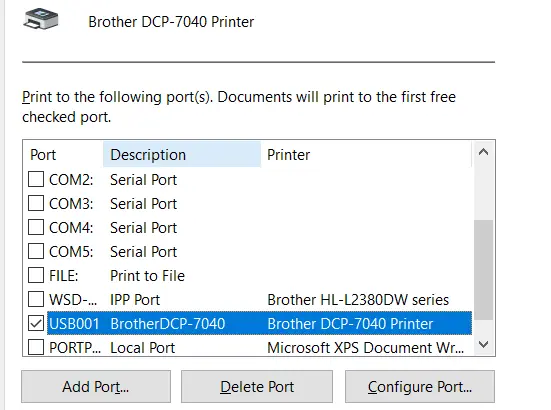
Task: Click the port list scroll up arrow
Action: coord(484,152)
